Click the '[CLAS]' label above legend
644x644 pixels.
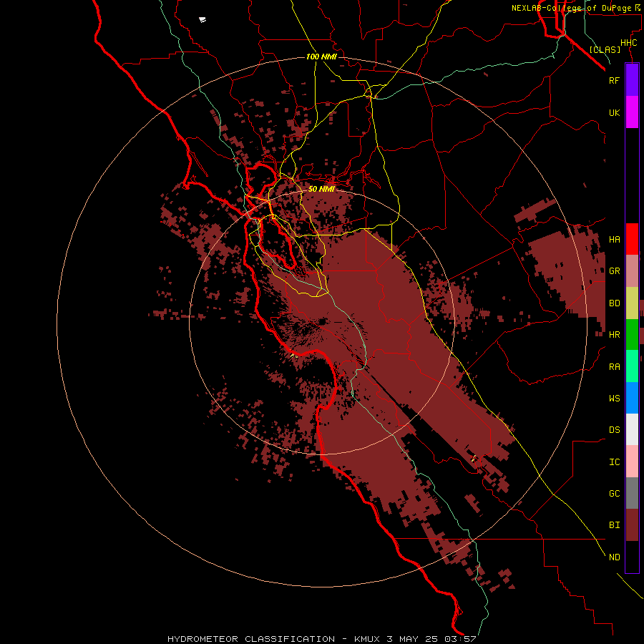(x=605, y=49)
